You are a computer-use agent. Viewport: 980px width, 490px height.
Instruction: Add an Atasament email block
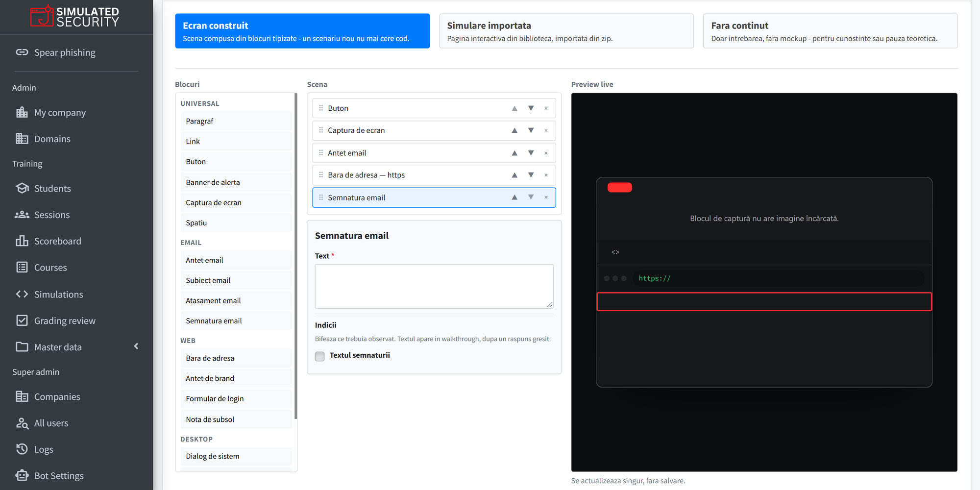236,300
